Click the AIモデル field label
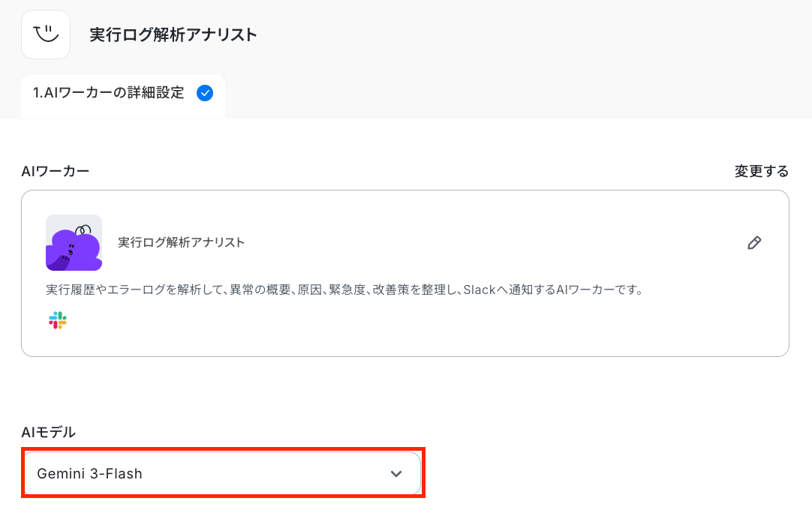Screen dimensions: 812x513 tap(48, 432)
